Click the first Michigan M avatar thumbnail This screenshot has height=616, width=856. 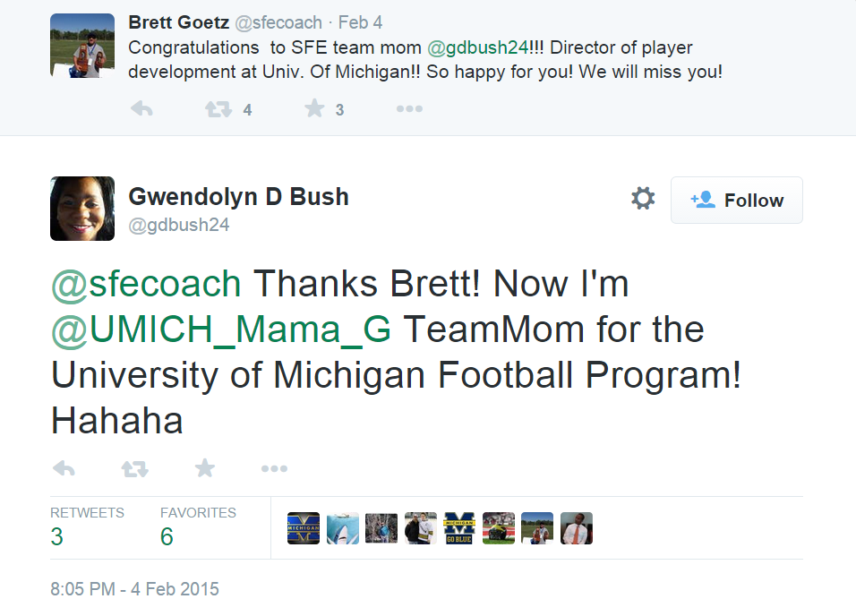pyautogui.click(x=303, y=528)
